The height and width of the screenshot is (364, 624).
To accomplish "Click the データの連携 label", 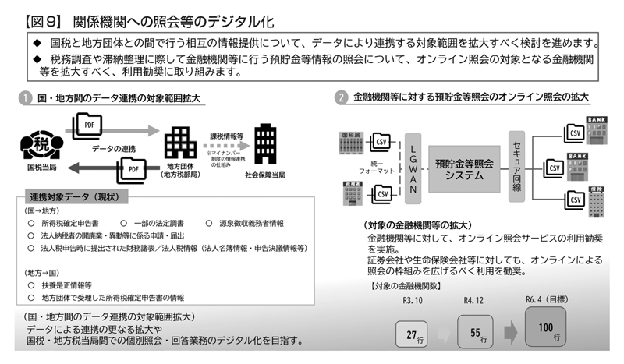I will pos(114,149).
